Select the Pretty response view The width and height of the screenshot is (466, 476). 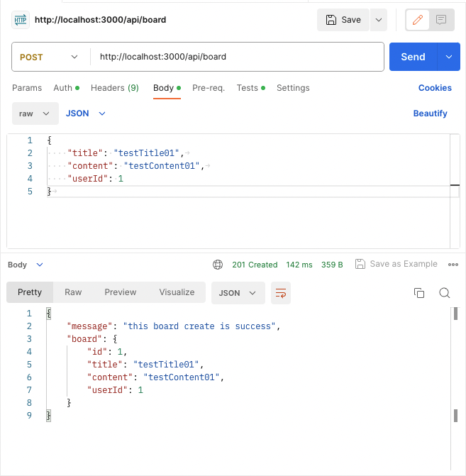pyautogui.click(x=30, y=292)
